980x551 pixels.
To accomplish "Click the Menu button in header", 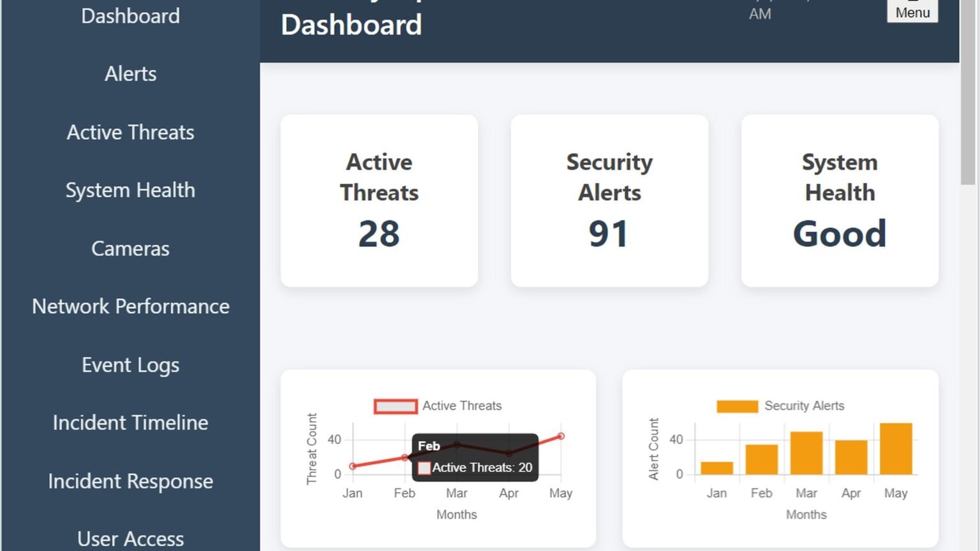I will 912,11.
